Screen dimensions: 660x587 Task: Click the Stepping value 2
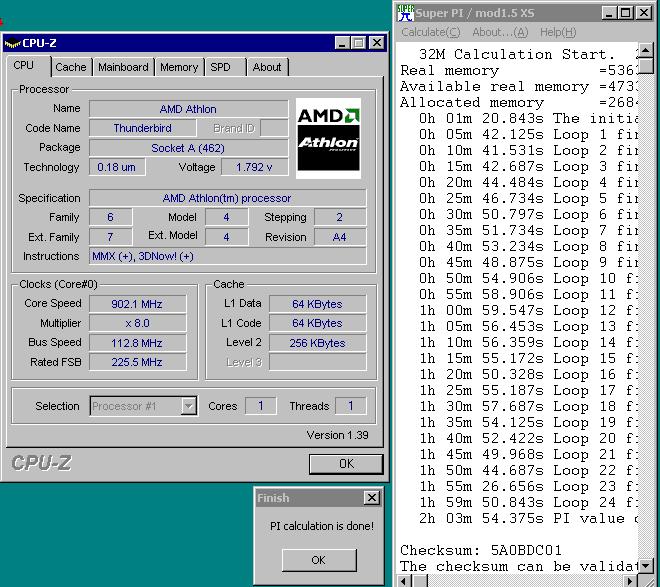click(340, 217)
